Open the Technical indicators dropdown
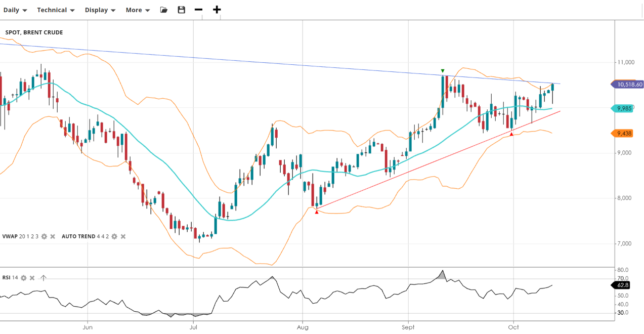The width and height of the screenshot is (644, 334). pos(56,10)
